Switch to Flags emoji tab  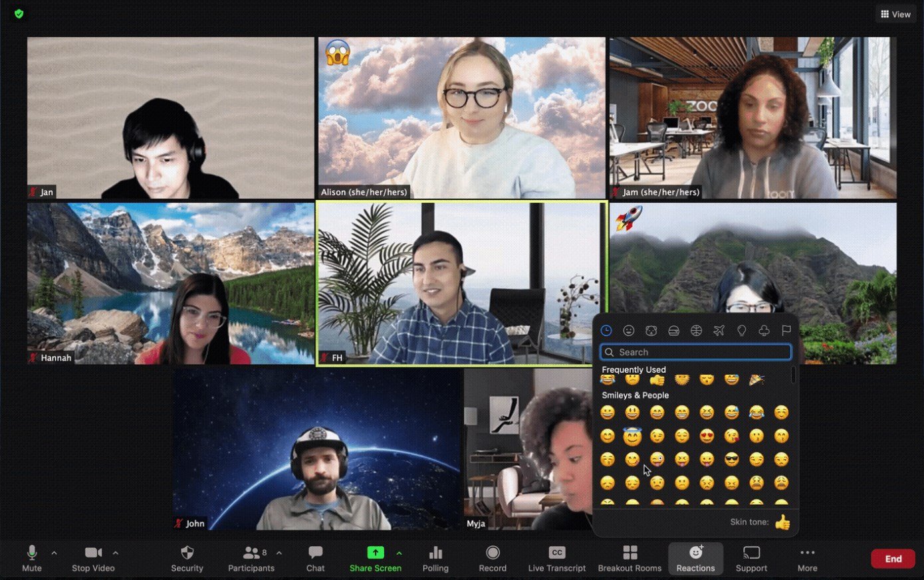[786, 330]
